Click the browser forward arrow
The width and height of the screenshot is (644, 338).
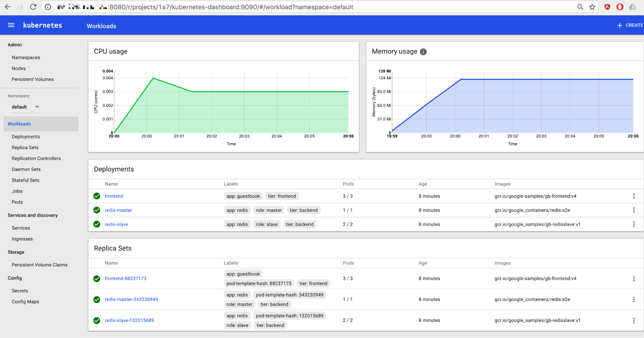(x=20, y=7)
